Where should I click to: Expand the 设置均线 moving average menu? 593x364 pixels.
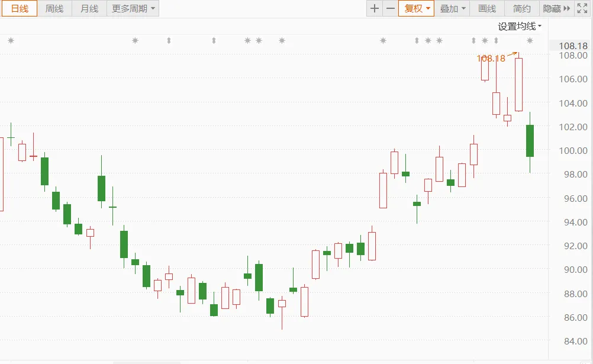click(x=520, y=26)
